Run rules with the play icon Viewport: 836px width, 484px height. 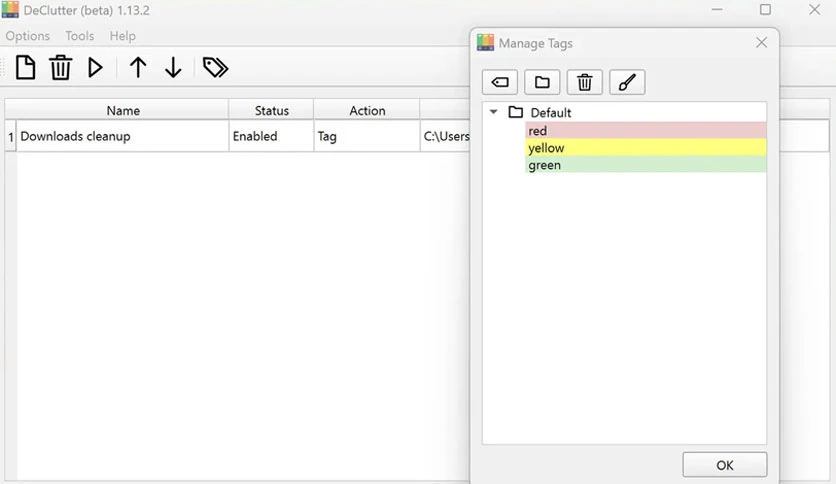point(95,68)
